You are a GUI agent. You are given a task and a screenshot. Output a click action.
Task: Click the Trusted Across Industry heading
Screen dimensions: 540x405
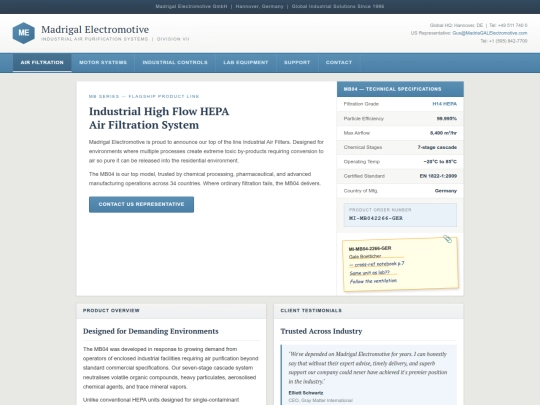coord(321,331)
